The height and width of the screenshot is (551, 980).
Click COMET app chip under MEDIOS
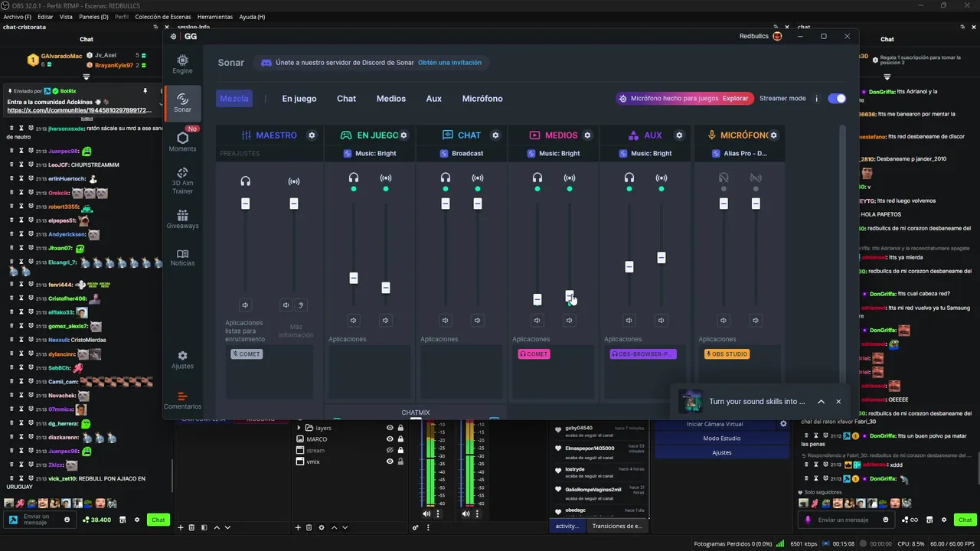[x=534, y=354]
